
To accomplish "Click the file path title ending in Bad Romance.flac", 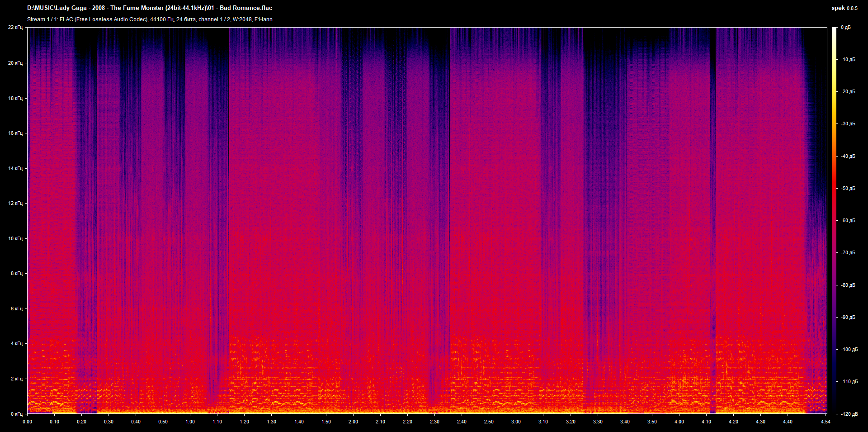I will point(150,8).
